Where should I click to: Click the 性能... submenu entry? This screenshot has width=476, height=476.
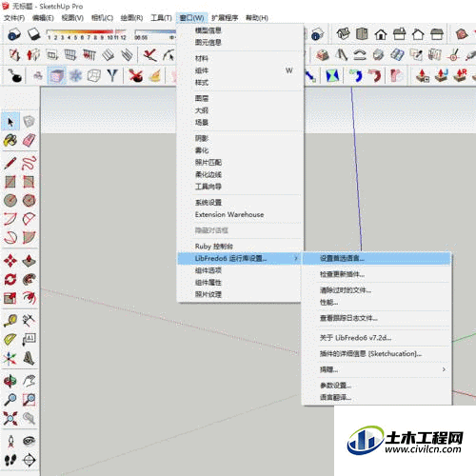coord(376,303)
